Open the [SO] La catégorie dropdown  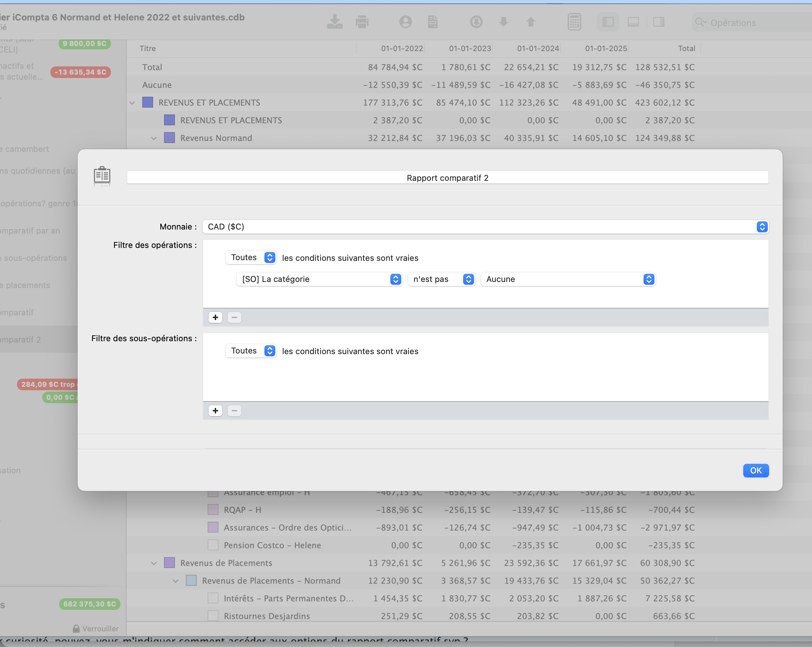(x=319, y=279)
